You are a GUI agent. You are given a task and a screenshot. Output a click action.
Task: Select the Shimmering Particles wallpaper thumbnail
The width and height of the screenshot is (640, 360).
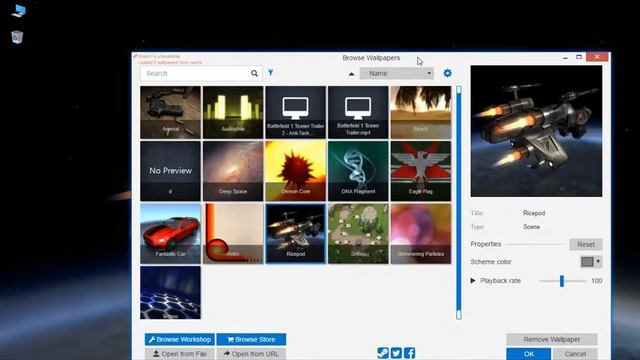(x=421, y=234)
